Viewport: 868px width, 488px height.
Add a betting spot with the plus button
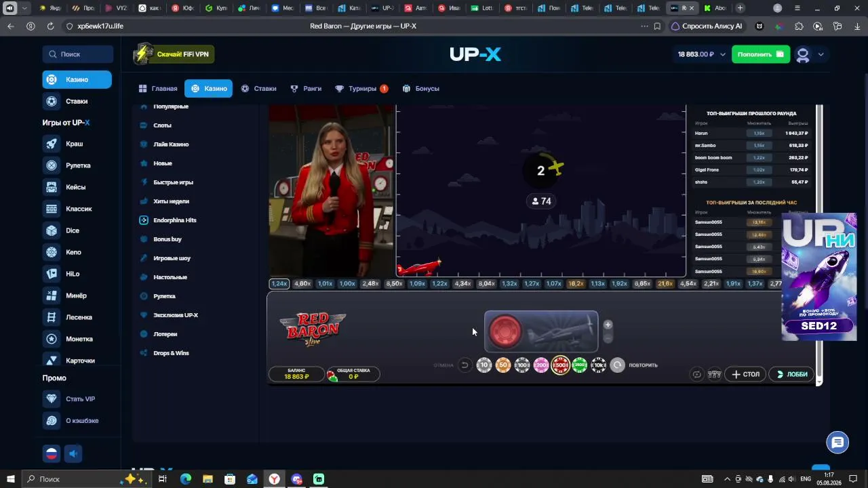[608, 325]
